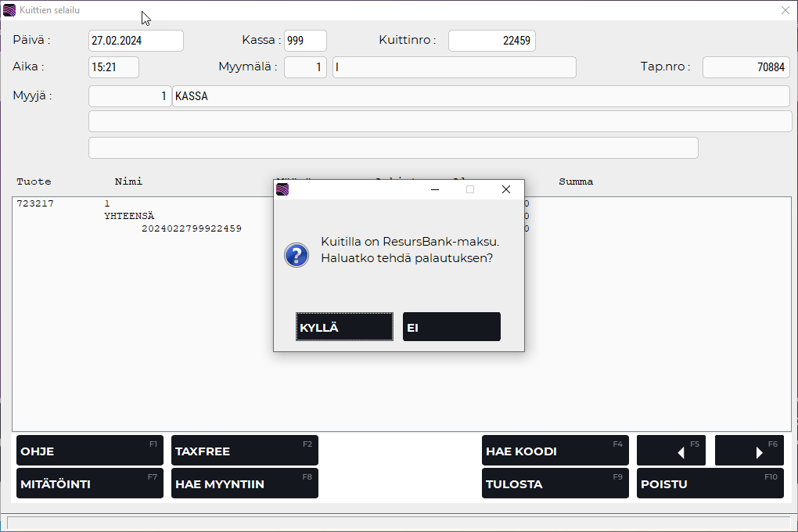
Task: Click the MITÄTÖINTI void button
Action: pyautogui.click(x=89, y=483)
